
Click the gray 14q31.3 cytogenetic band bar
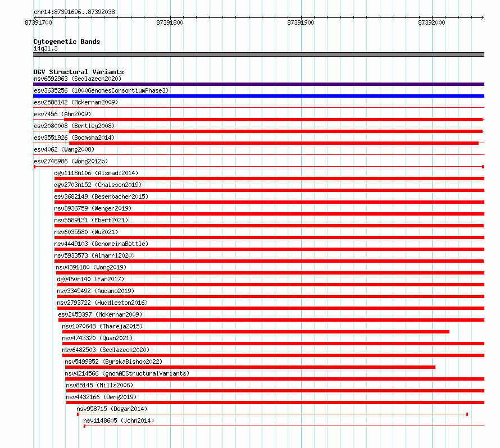[x=258, y=54]
